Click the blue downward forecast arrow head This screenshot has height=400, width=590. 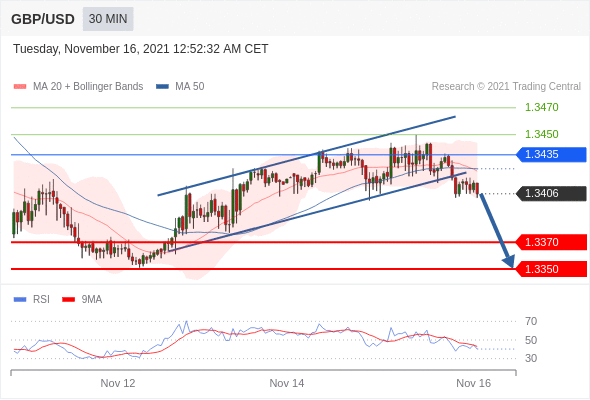[508, 262]
